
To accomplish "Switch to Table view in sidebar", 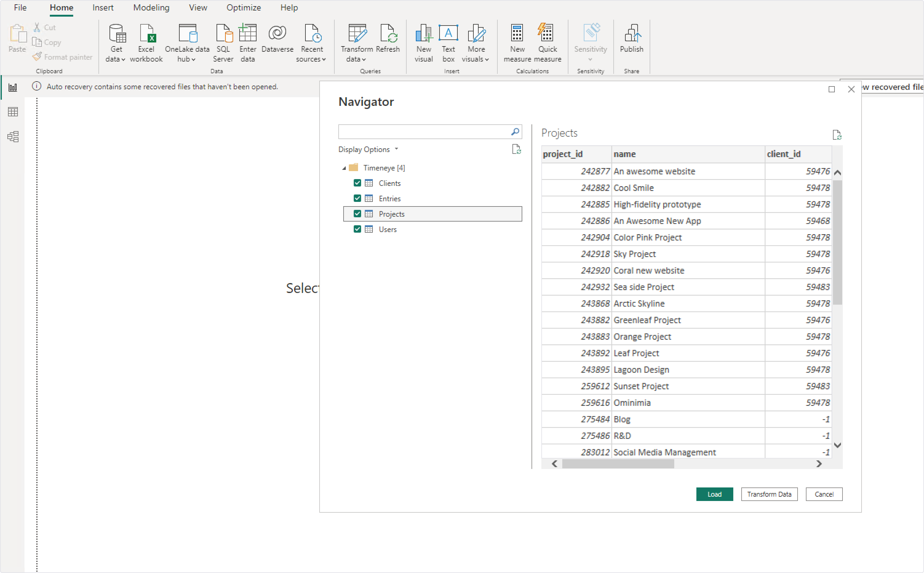I will [13, 112].
